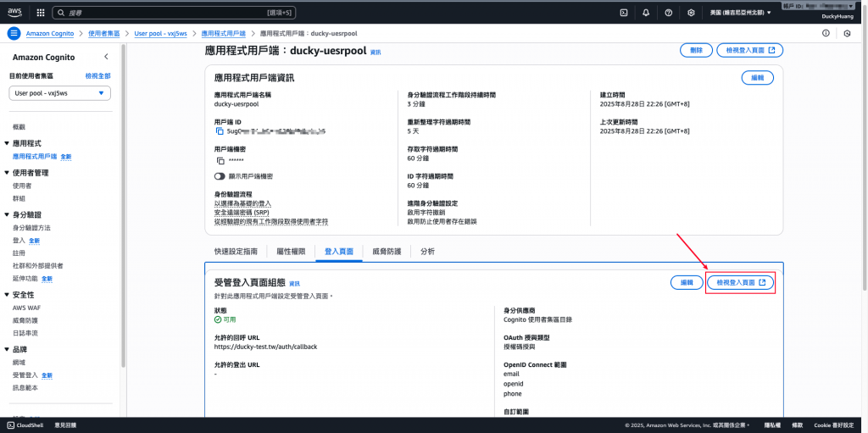Open 訊息範本 in the sidebar

[25, 387]
